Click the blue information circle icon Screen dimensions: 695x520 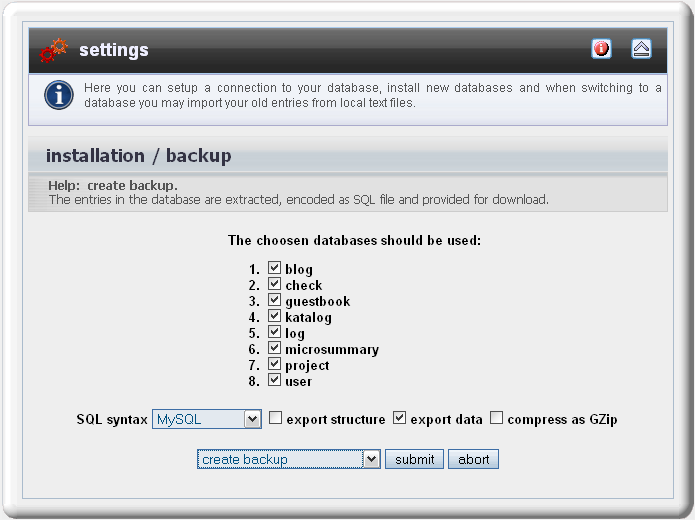(59, 95)
